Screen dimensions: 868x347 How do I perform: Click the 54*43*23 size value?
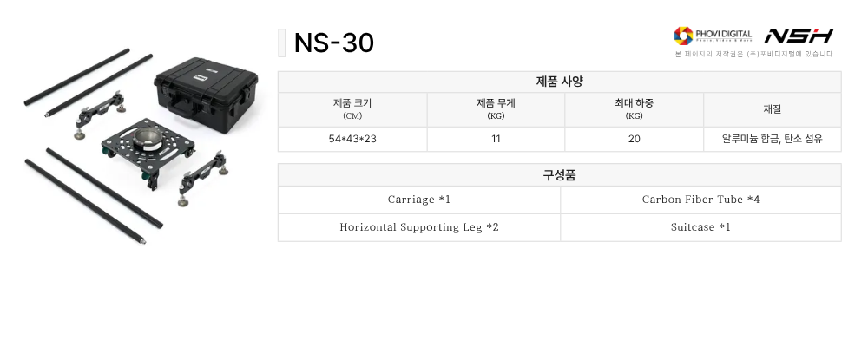click(352, 139)
